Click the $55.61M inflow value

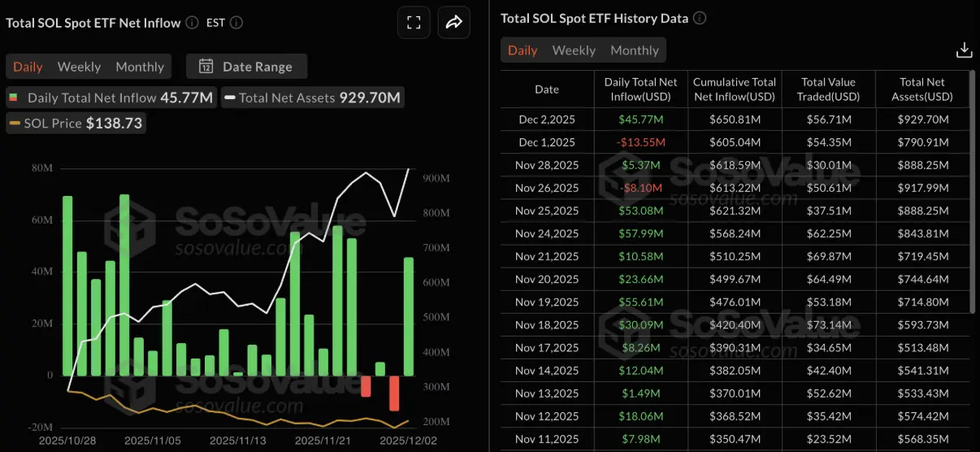click(641, 302)
